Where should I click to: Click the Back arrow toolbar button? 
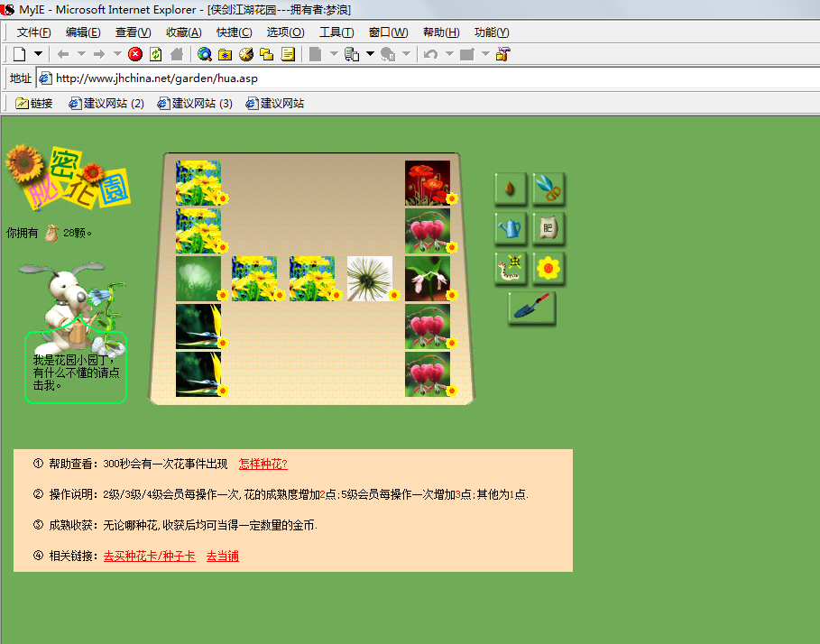[x=63, y=54]
